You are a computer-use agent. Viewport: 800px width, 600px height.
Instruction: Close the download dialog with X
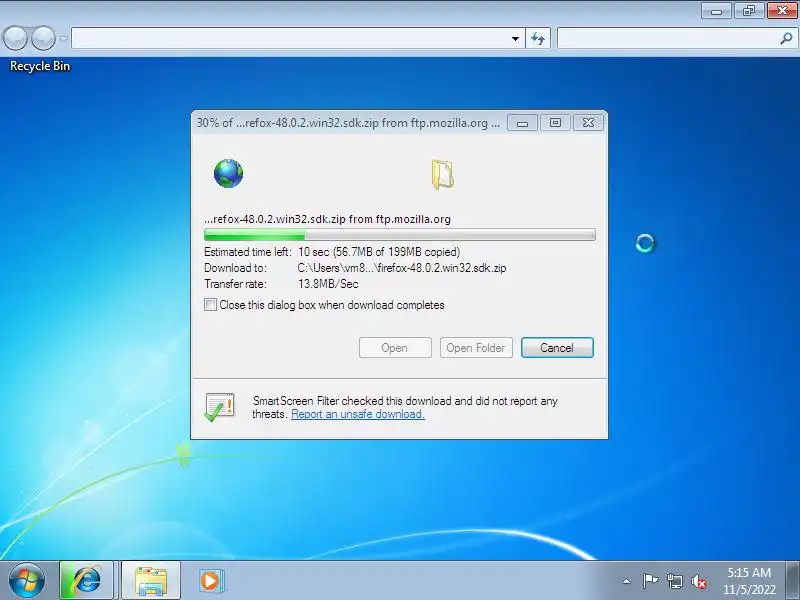pyautogui.click(x=588, y=122)
